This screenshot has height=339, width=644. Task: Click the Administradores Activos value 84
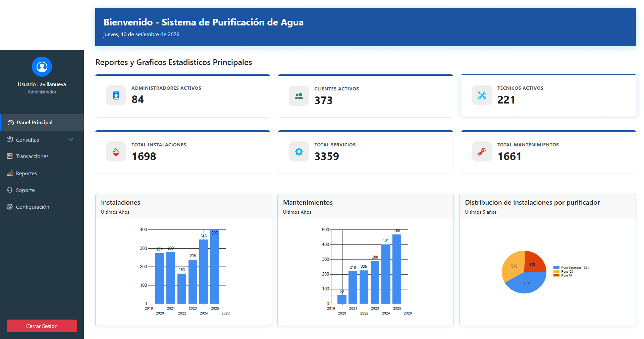point(138,99)
